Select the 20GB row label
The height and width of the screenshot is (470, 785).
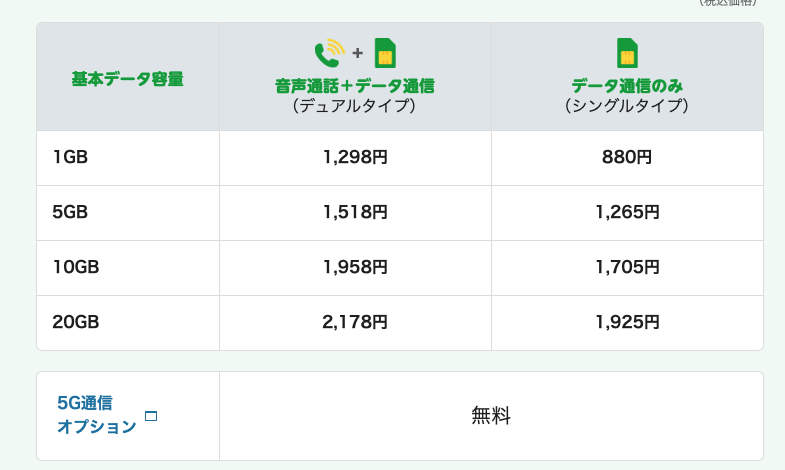(x=76, y=322)
